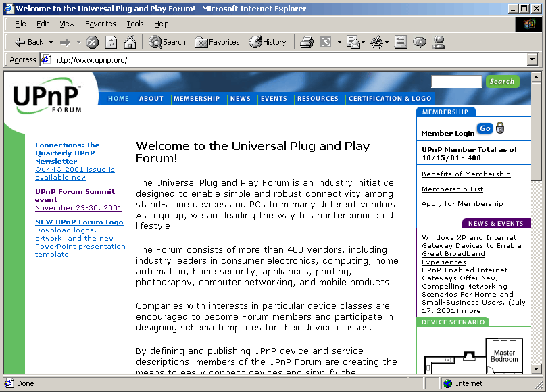The image size is (546, 392).
Task: Open the Forward button history dropdown arrow
Action: (x=78, y=43)
